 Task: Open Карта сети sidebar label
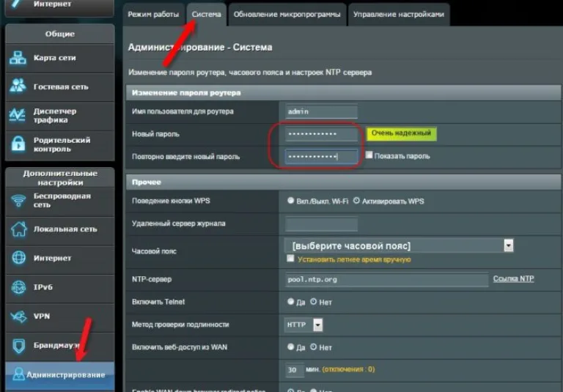tap(54, 58)
